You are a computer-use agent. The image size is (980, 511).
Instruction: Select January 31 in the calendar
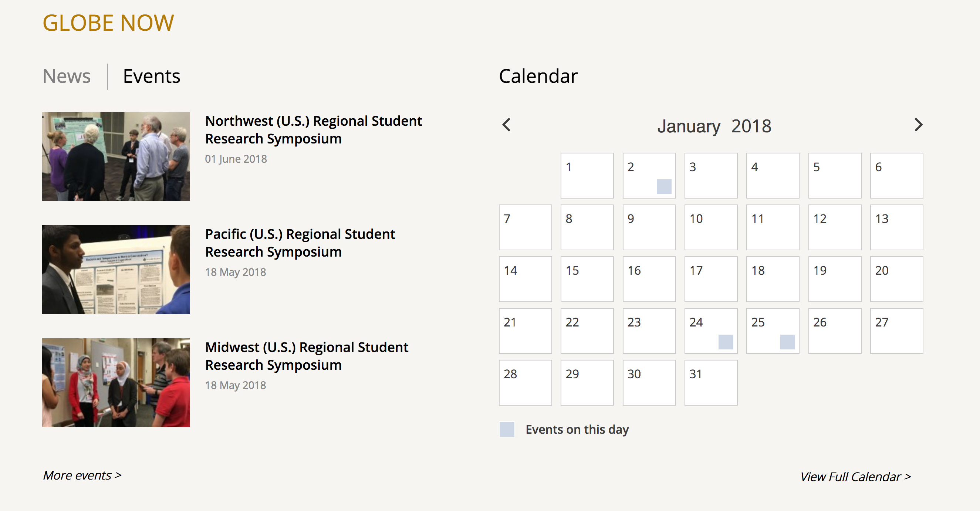711,382
